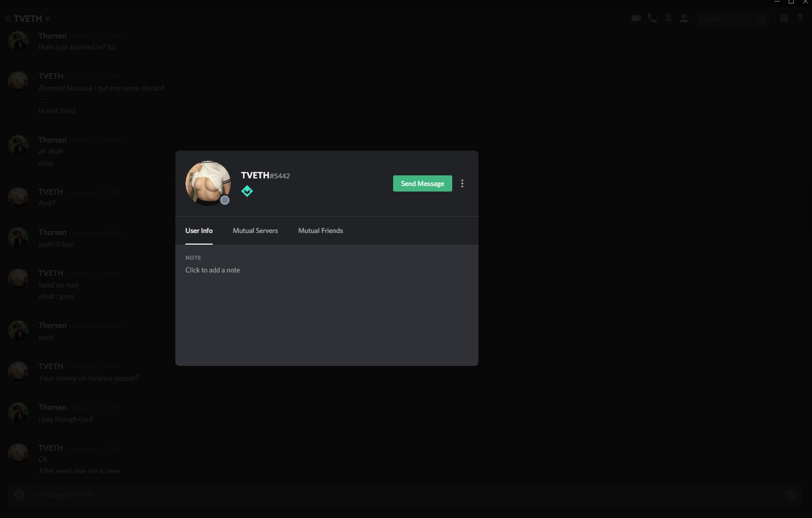Click the plus attachment button in message bar
The height and width of the screenshot is (518, 812).
coord(19,495)
